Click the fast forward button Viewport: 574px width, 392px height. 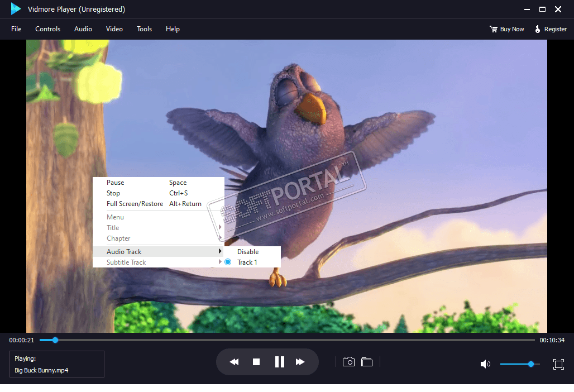[x=300, y=362]
